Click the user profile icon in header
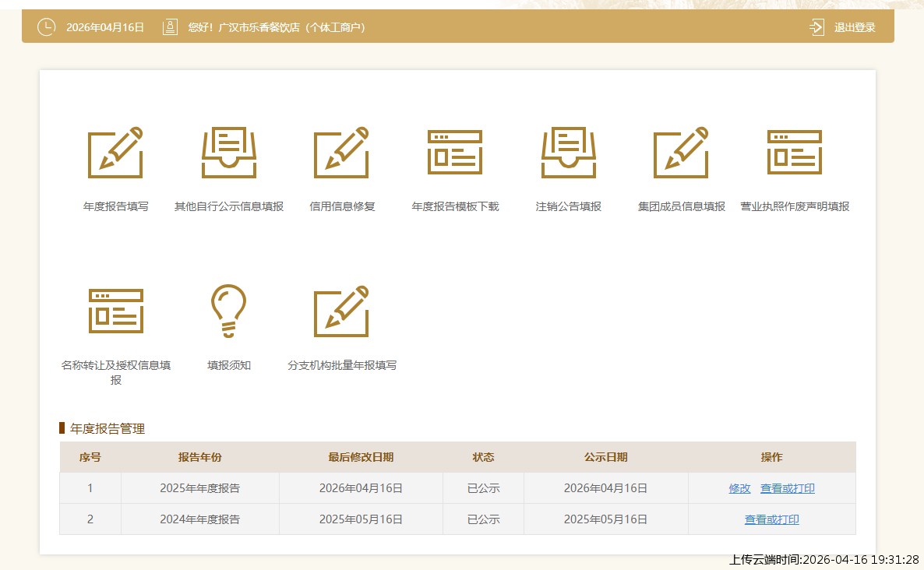Viewport: 924px width, 570px height. pos(170,27)
